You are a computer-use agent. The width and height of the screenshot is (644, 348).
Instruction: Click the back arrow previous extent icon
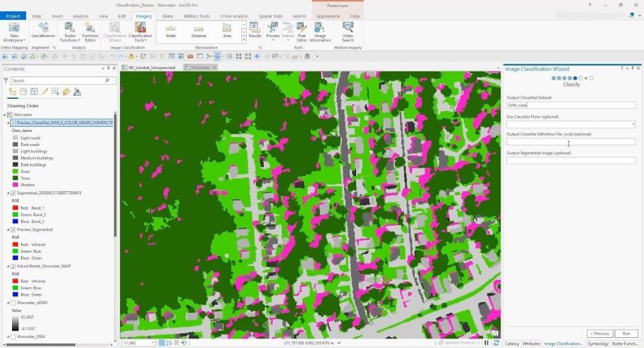(x=257, y=56)
